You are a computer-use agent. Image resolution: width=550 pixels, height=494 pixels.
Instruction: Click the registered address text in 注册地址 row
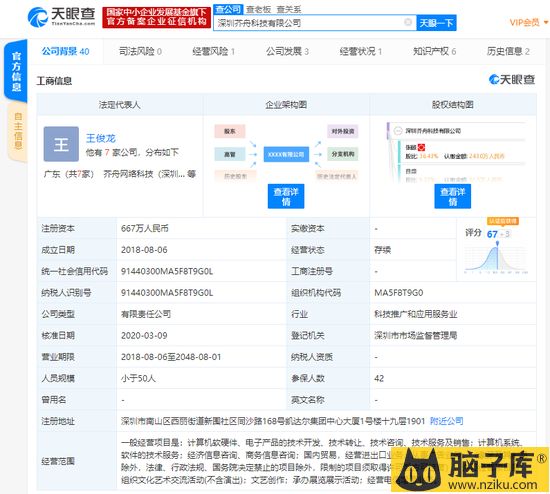tap(273, 421)
